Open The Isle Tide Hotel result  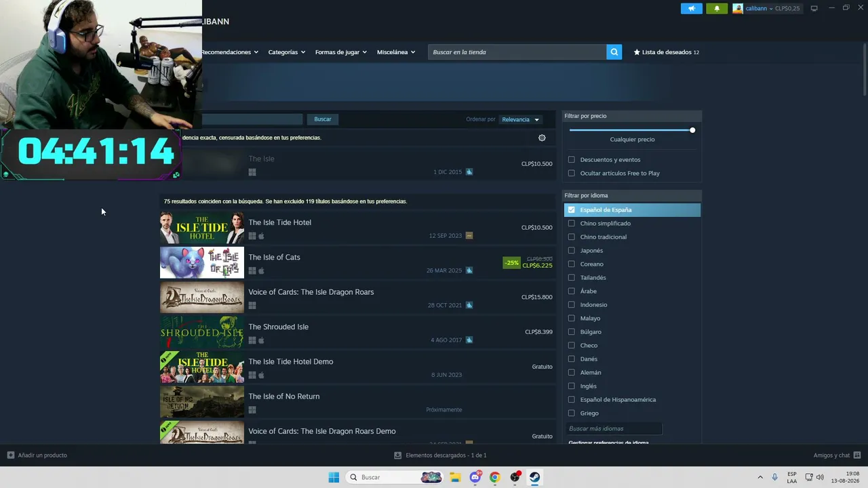point(357,228)
